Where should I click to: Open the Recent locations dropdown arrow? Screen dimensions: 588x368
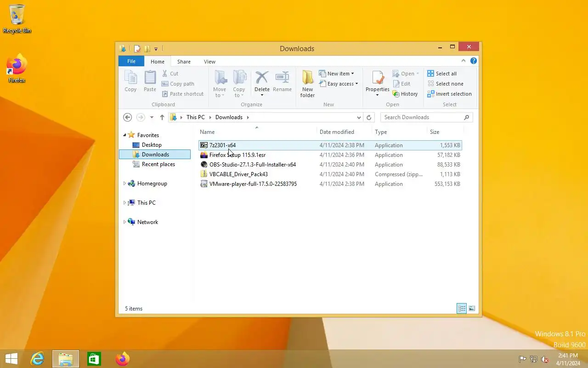[152, 117]
